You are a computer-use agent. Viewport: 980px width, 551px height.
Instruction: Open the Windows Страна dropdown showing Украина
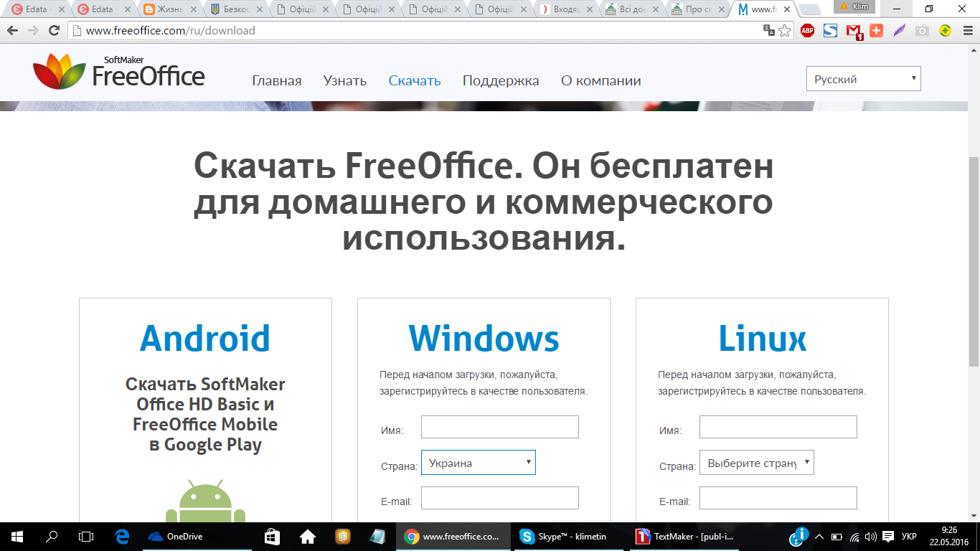479,463
